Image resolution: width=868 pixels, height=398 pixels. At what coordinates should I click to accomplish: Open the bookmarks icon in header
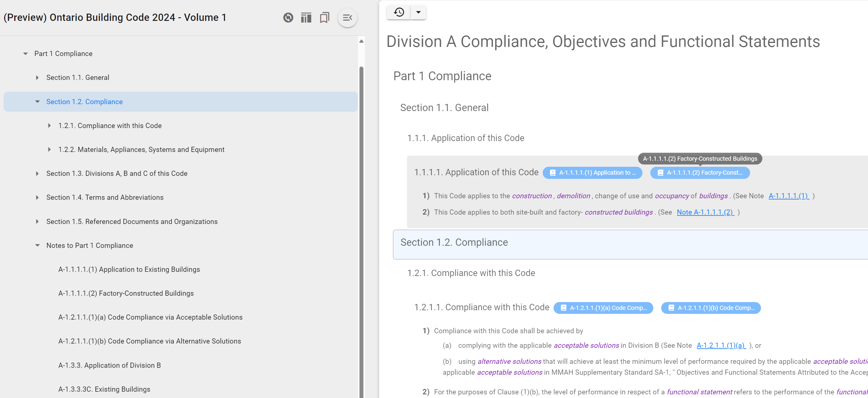click(x=324, y=18)
